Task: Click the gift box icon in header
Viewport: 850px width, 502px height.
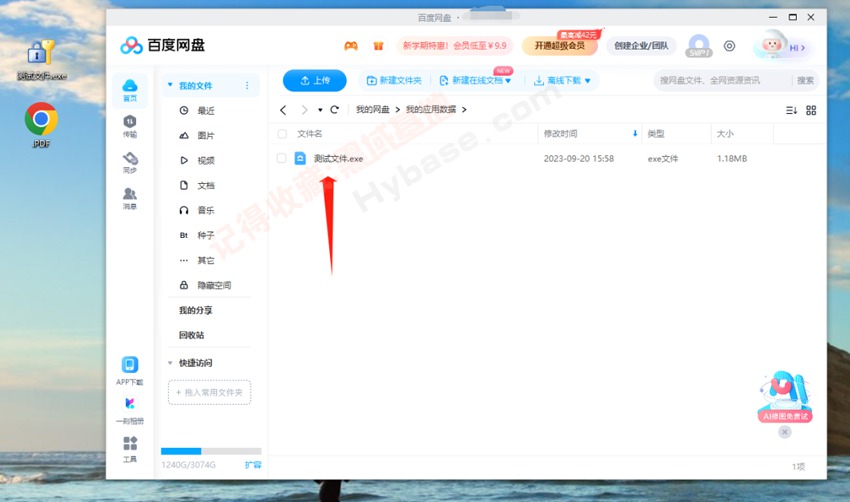Action: pyautogui.click(x=378, y=46)
